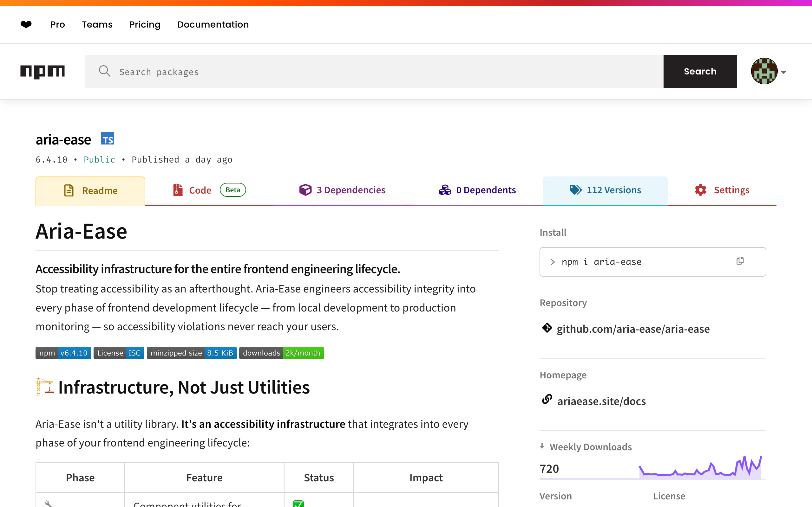Image resolution: width=812 pixels, height=507 pixels.
Task: Open Documentation in top menu
Action: (213, 24)
